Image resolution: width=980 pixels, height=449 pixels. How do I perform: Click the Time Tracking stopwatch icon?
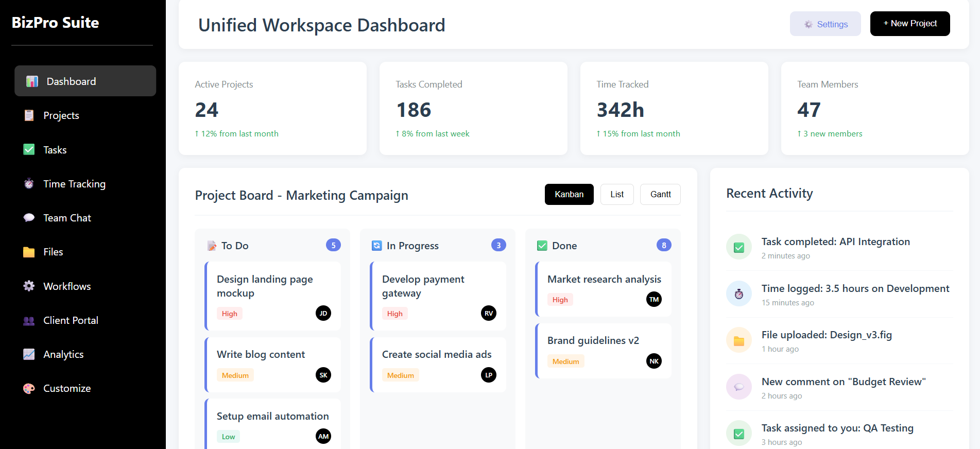[x=29, y=184]
